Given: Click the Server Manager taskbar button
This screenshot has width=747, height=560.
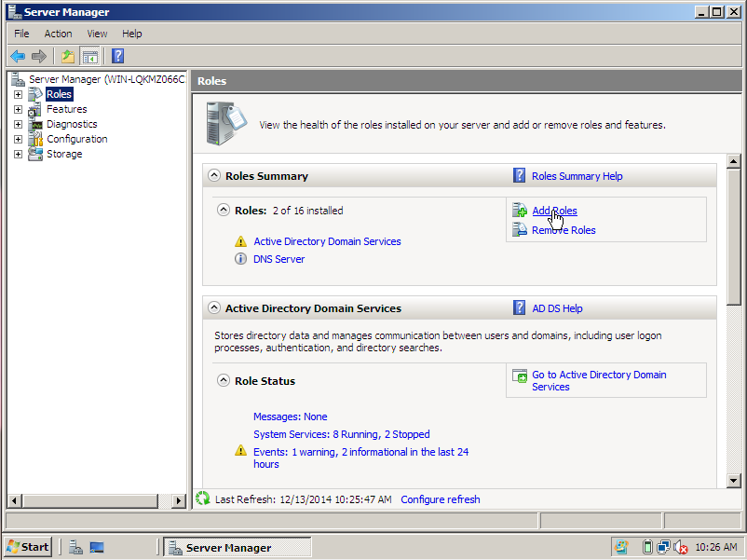Looking at the screenshot, I should [238, 547].
